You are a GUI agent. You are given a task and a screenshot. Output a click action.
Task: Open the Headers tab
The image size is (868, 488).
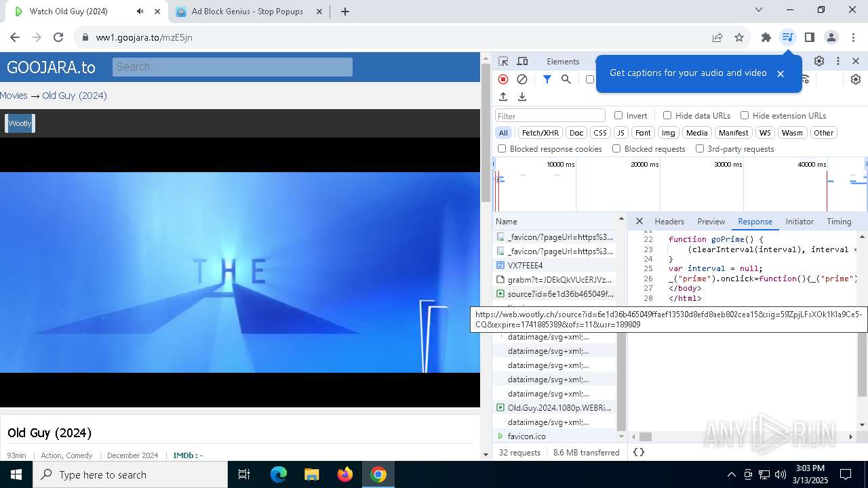(669, 222)
